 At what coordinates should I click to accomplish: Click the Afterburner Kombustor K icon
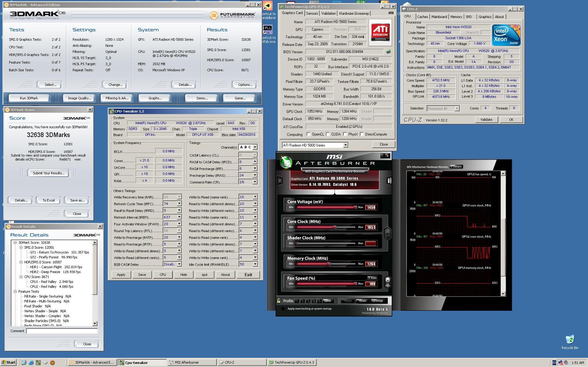pyautogui.click(x=280, y=180)
